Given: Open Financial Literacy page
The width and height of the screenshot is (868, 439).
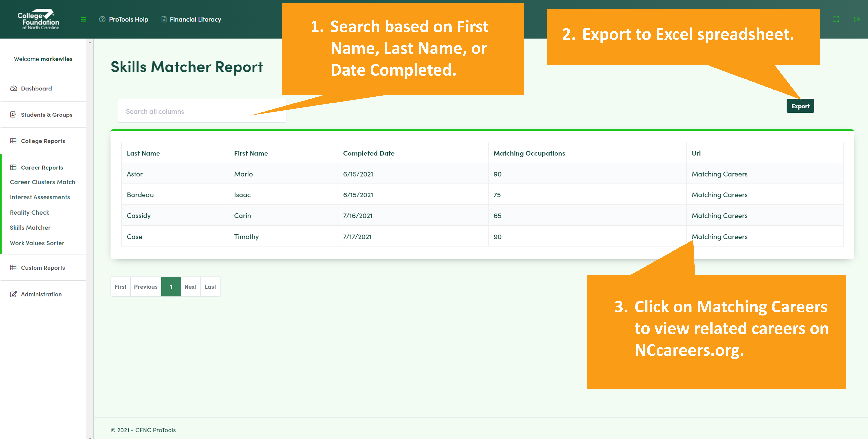Looking at the screenshot, I should [x=195, y=19].
